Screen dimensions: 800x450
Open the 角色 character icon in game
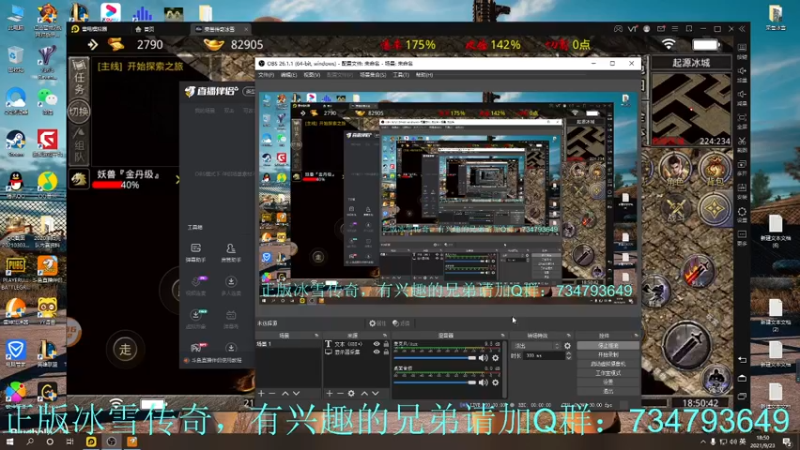[x=674, y=169]
